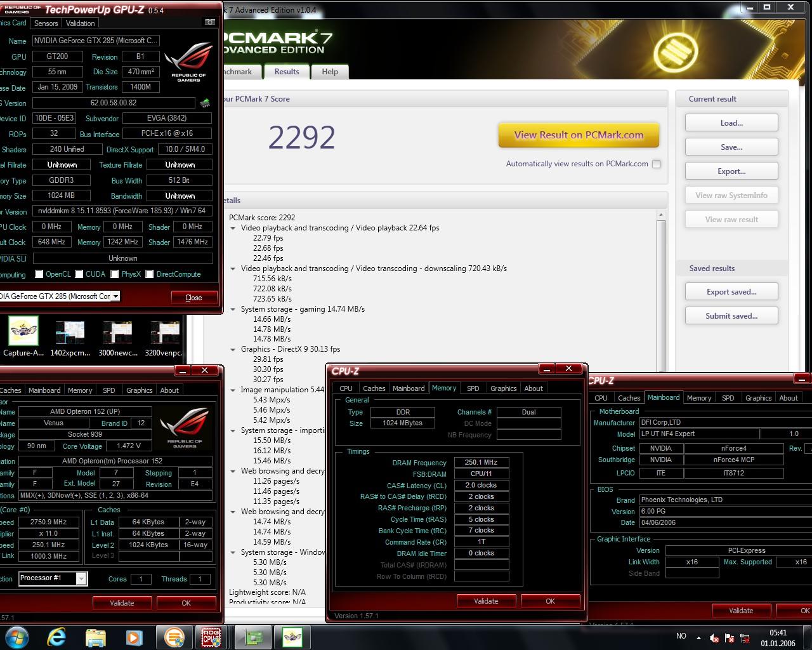The height and width of the screenshot is (650, 812).
Task: Switch to GPU-Z graphics card taskbar icon
Action: (253, 637)
